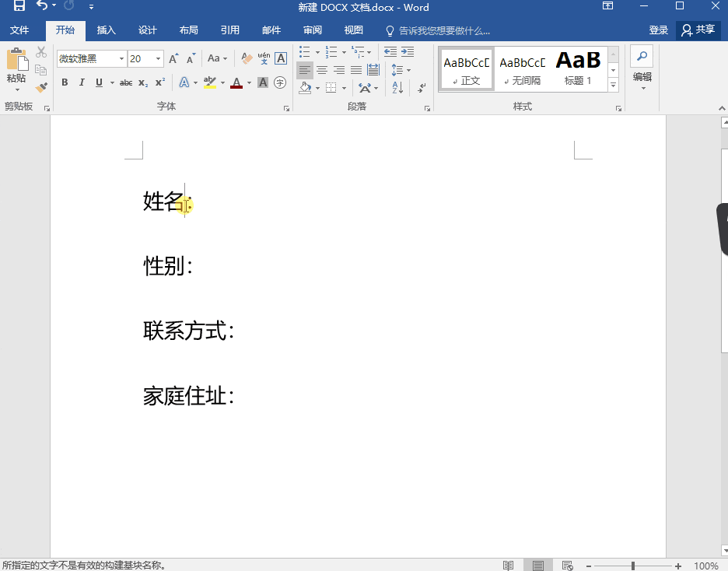Click the 共享 share button

coord(698,30)
